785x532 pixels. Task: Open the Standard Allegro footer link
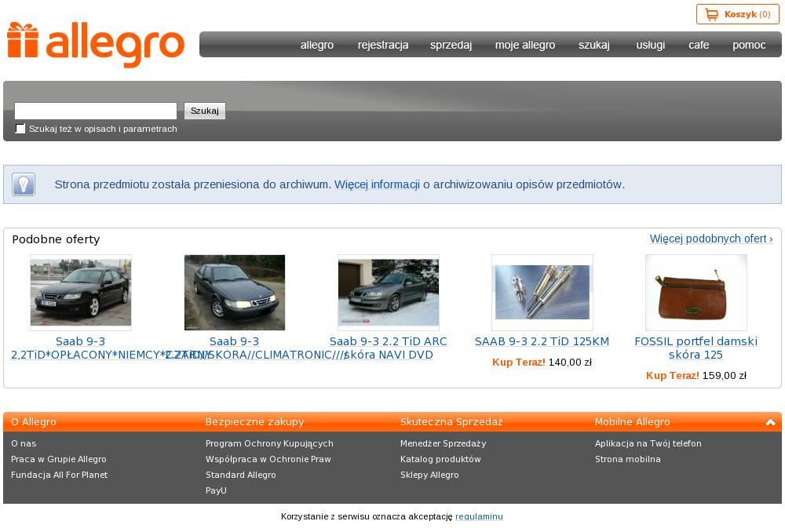click(x=241, y=475)
